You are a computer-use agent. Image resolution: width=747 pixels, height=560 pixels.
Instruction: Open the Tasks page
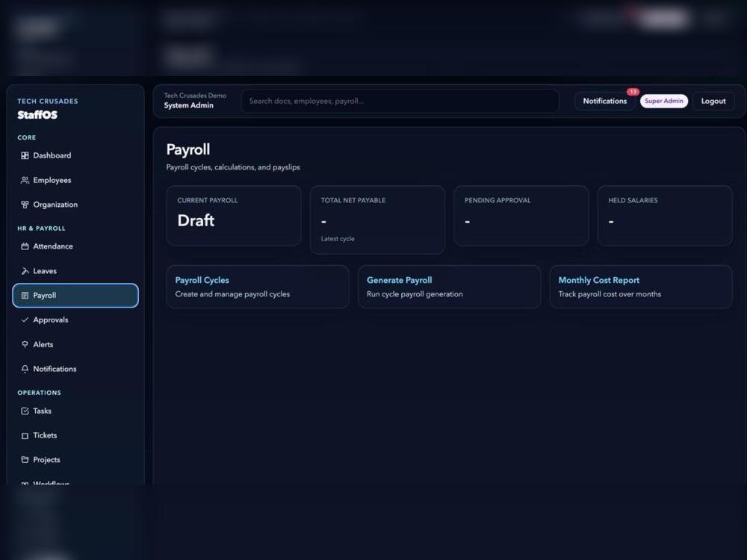click(75, 411)
